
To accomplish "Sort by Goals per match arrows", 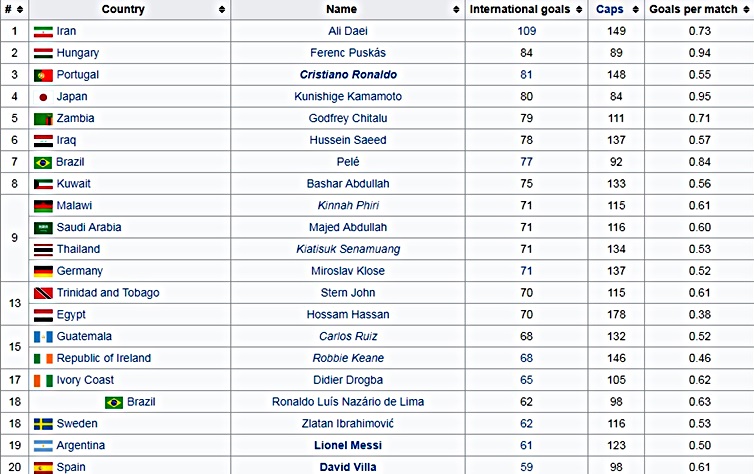I will click(x=745, y=10).
